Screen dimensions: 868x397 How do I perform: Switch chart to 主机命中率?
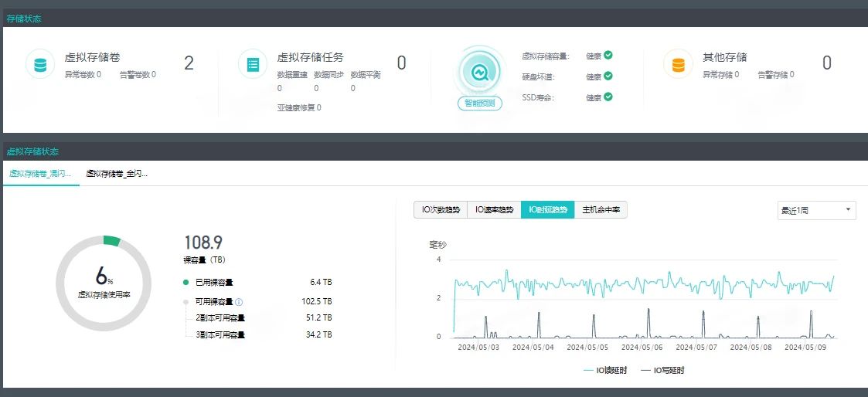point(601,210)
